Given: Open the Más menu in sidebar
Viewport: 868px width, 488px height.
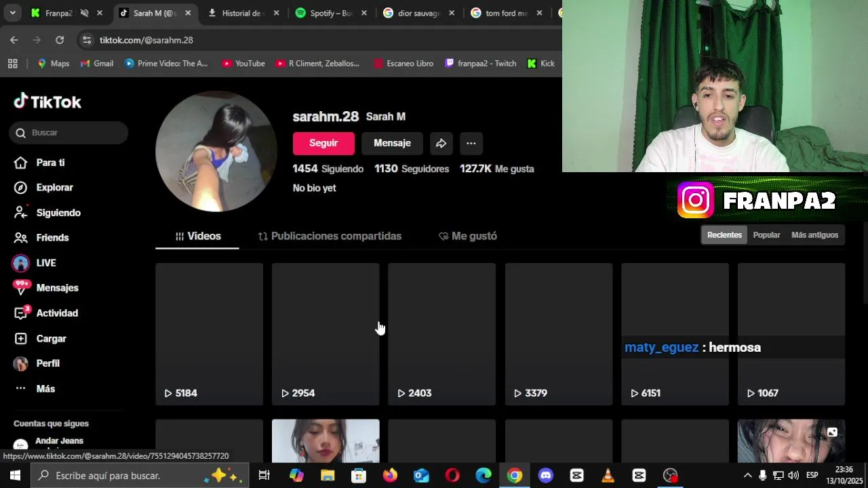Looking at the screenshot, I should tap(35, 389).
